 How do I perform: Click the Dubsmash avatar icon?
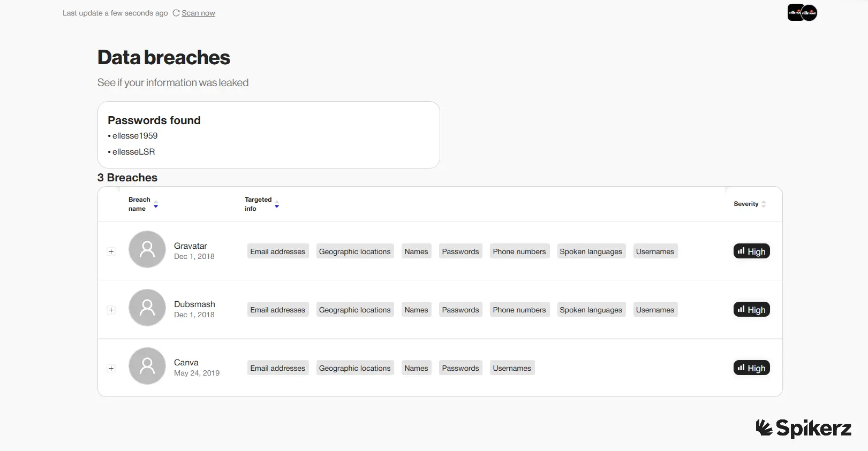[x=147, y=308]
